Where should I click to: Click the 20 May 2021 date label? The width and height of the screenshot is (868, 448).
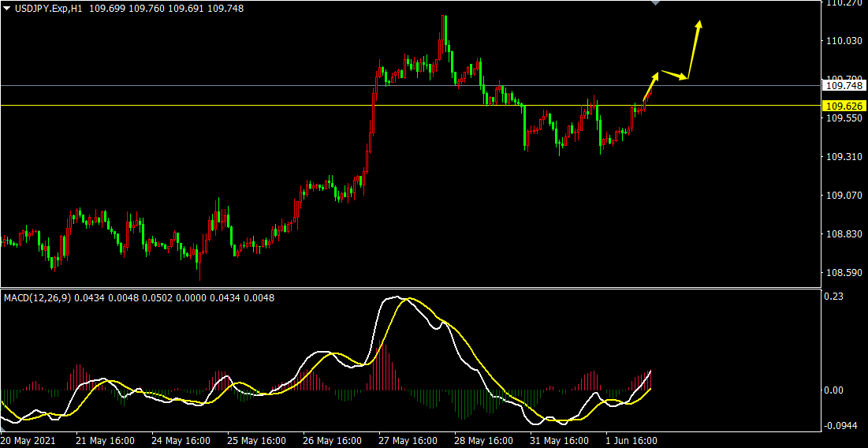click(29, 440)
